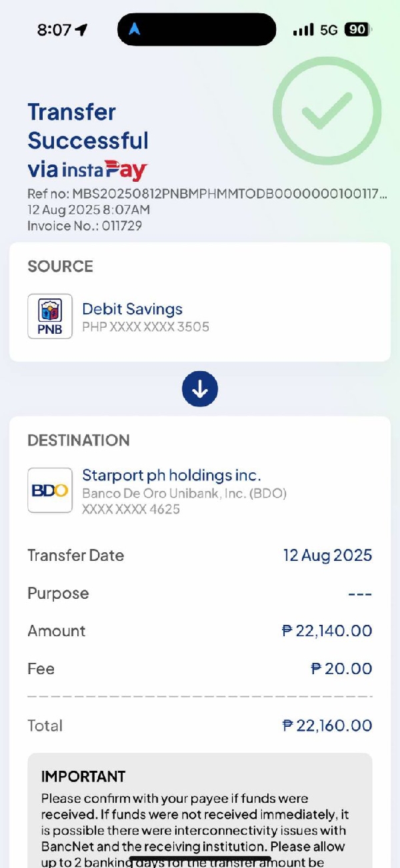Tap the Transfer Successful heading
Screen dimensions: 400x868
[x=88, y=127]
